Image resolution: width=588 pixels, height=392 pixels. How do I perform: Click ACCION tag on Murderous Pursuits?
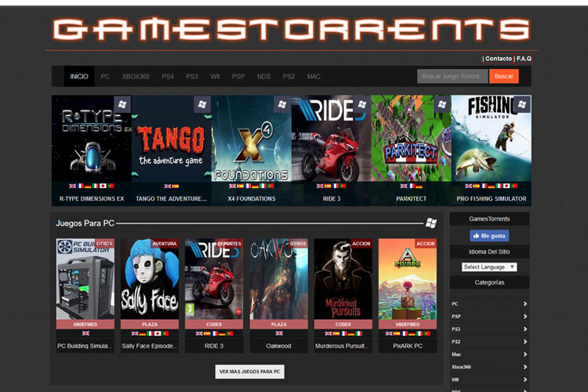pos(361,244)
